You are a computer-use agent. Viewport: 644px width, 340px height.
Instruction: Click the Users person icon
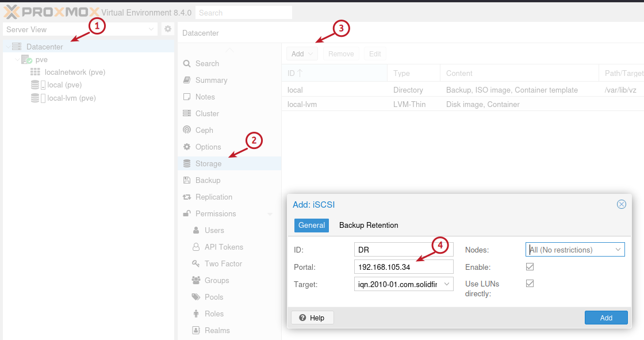pos(196,230)
